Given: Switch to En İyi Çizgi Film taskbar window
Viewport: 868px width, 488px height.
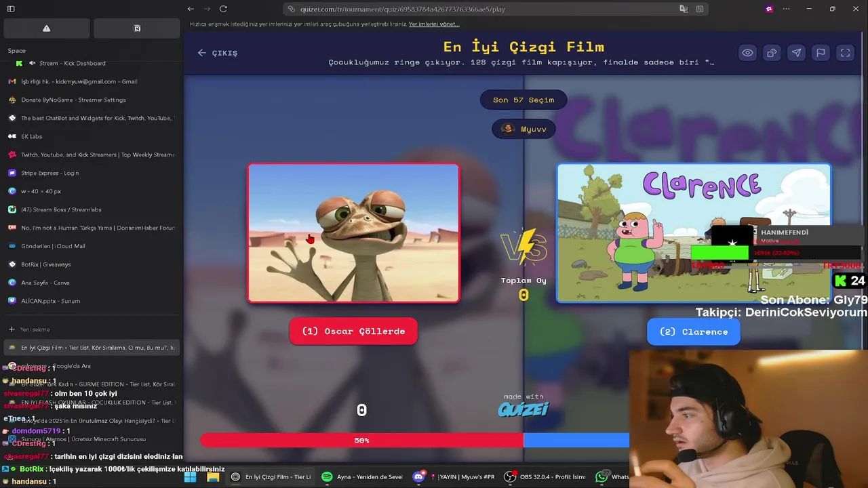Looking at the screenshot, I should click(x=271, y=477).
